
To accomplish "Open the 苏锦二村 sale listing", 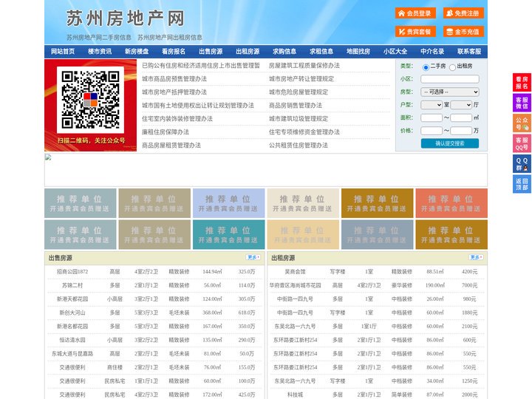I will [x=72, y=285].
